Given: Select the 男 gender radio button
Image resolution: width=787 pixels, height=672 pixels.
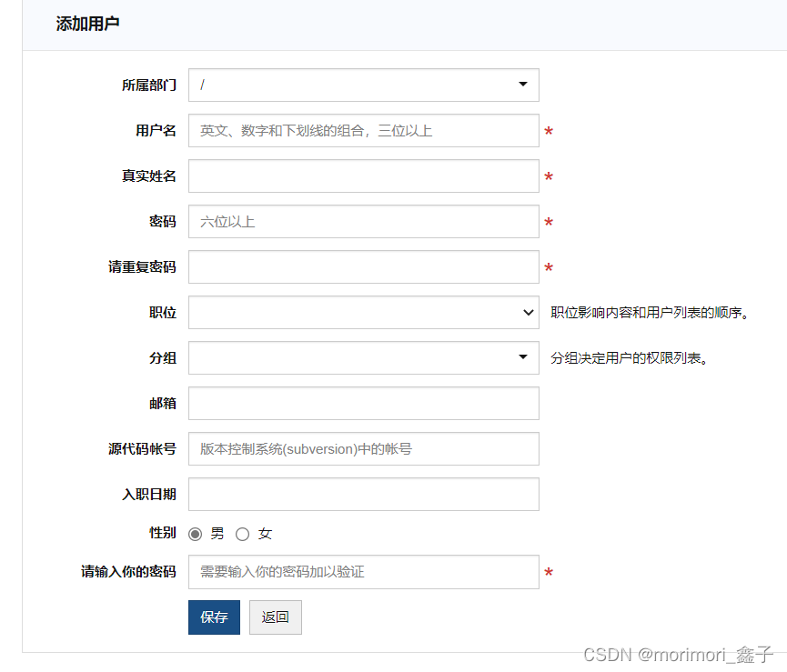Looking at the screenshot, I should pyautogui.click(x=196, y=534).
